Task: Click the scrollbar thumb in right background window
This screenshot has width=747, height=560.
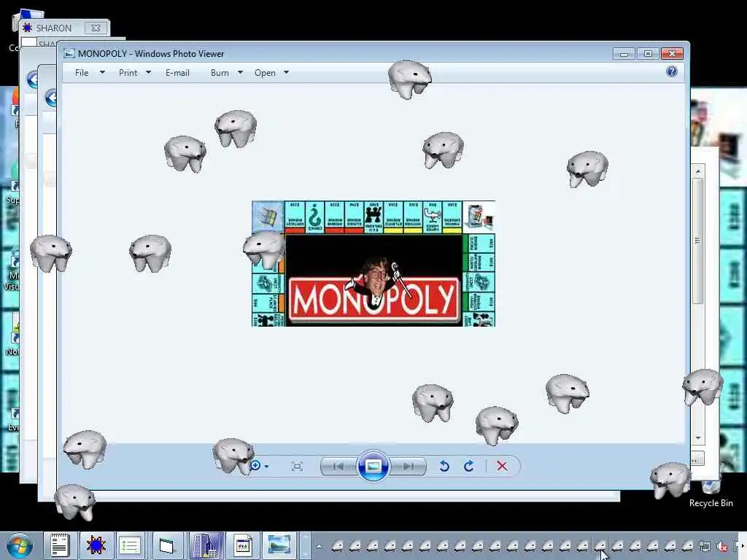Action: click(x=698, y=241)
